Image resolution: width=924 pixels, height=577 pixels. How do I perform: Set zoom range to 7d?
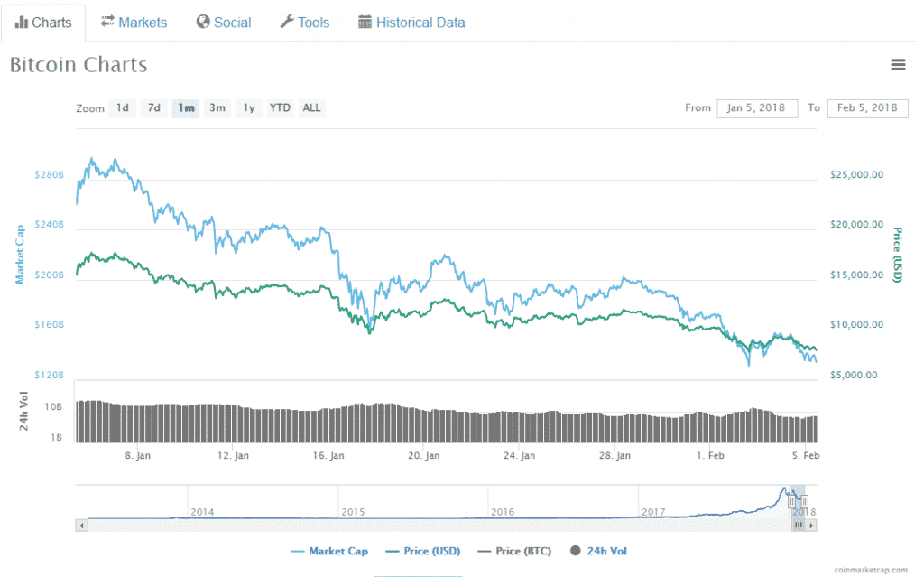click(x=154, y=108)
